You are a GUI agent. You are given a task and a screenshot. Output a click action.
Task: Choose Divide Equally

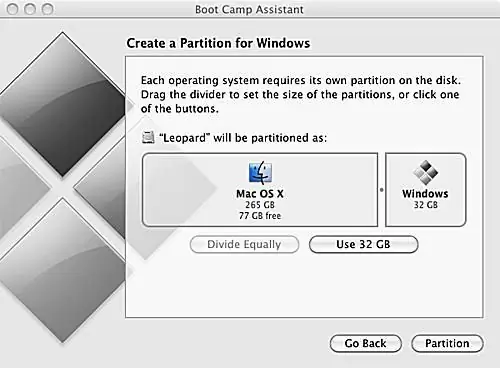[244, 244]
